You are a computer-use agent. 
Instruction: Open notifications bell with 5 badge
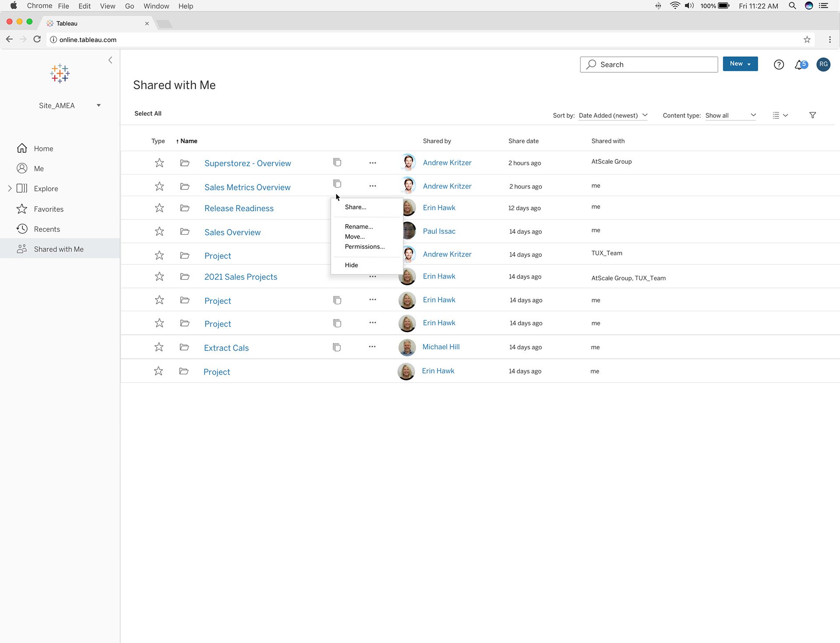point(801,65)
